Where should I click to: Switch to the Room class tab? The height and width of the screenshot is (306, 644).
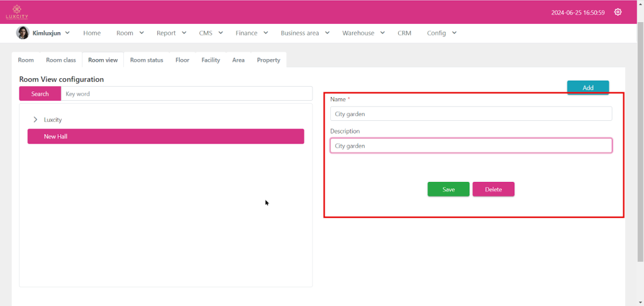point(61,60)
